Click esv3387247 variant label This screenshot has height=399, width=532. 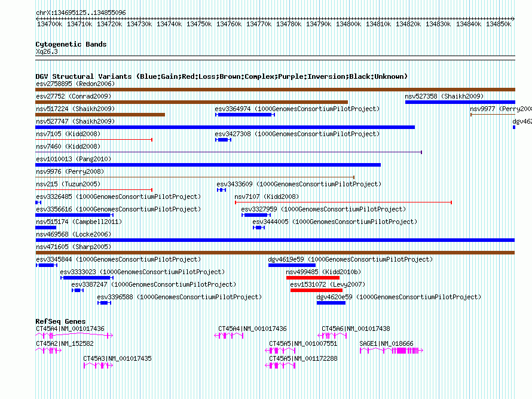click(x=154, y=284)
